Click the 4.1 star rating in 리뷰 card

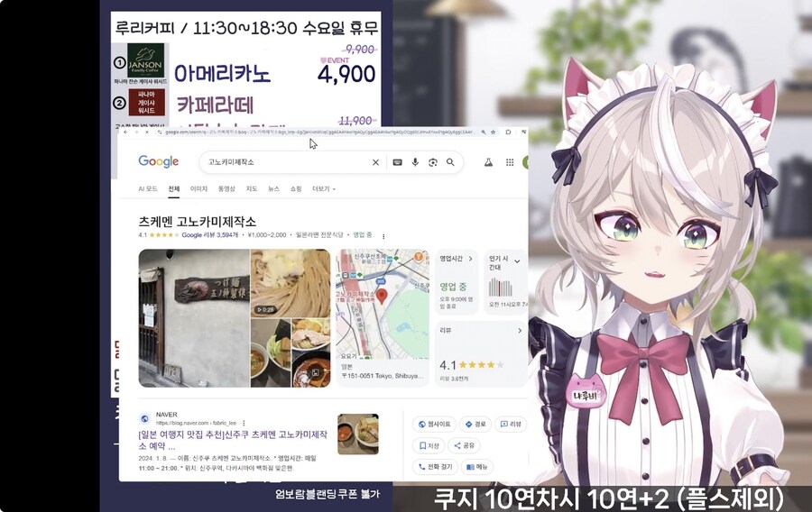pos(471,364)
